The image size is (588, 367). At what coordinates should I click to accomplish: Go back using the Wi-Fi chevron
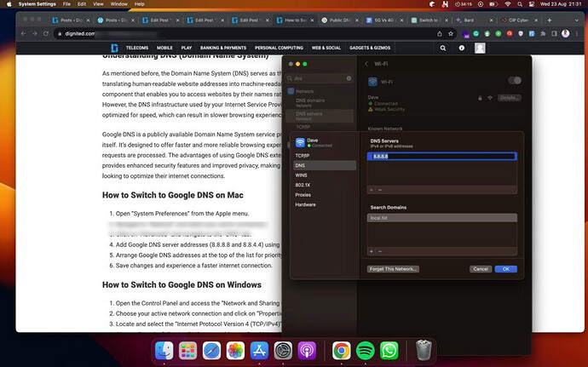tap(366, 64)
